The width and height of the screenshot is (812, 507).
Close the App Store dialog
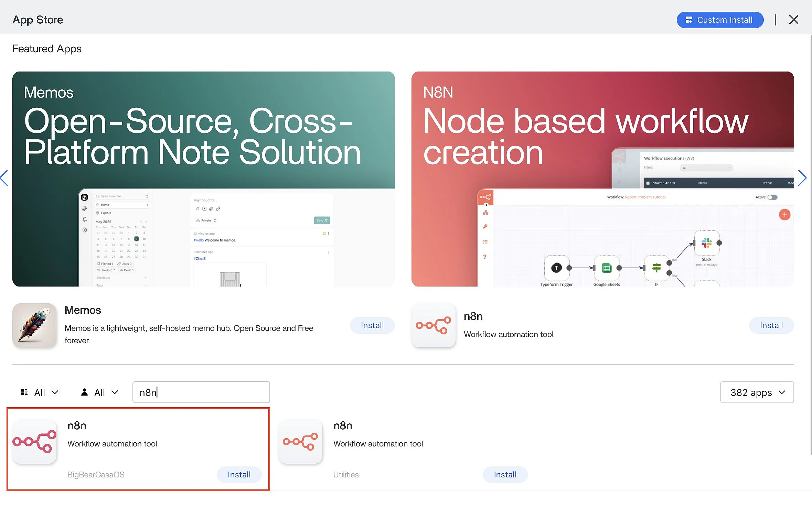coord(793,20)
